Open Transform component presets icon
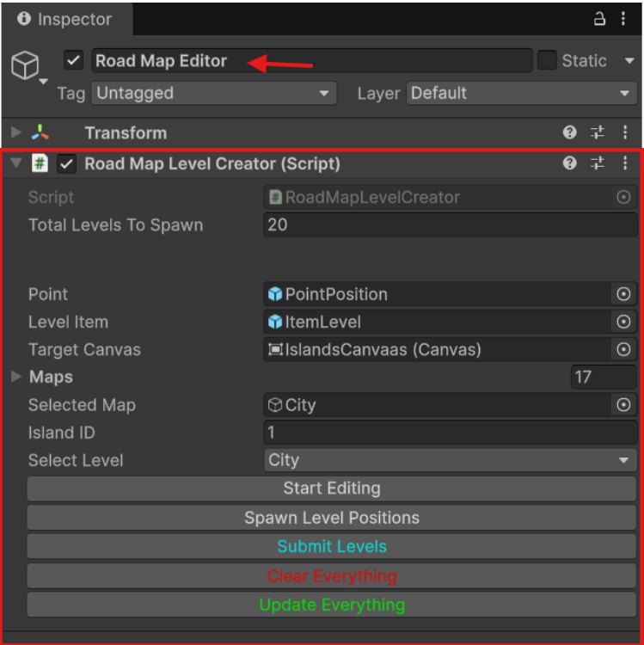Image resolution: width=644 pixels, height=645 pixels. pyautogui.click(x=597, y=132)
